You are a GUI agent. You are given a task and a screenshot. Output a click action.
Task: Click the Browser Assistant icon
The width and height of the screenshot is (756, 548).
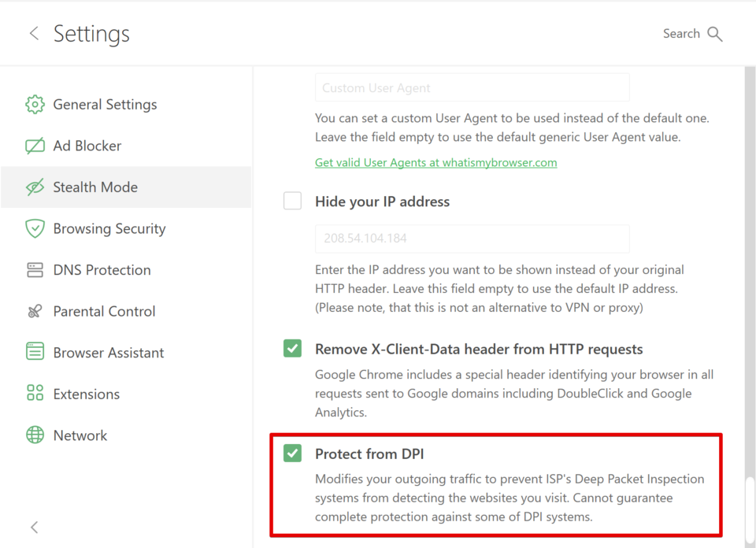click(35, 352)
